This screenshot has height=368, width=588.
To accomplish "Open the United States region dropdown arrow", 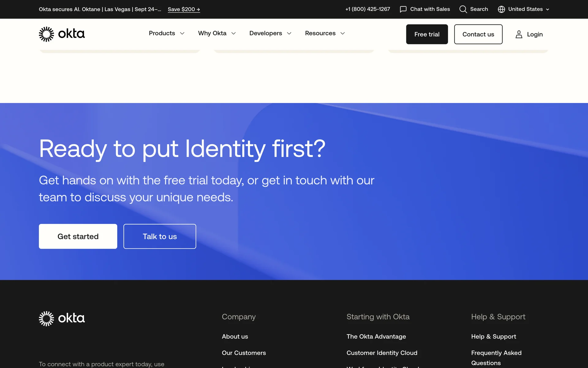I will coord(548,10).
